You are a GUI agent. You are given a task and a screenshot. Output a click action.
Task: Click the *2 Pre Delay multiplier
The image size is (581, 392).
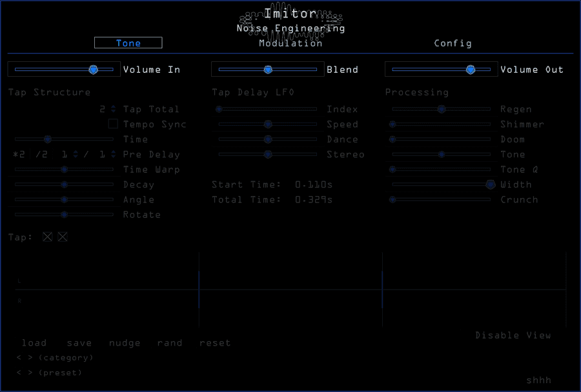(19, 154)
